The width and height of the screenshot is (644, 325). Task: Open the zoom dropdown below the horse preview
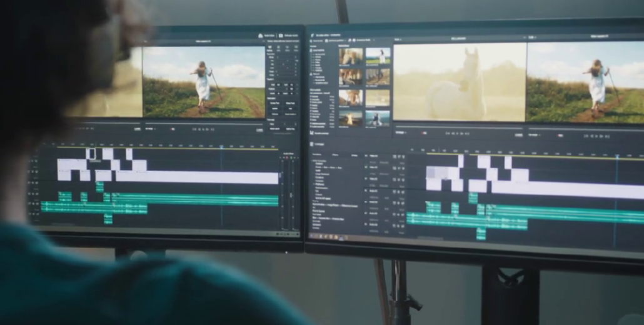[x=401, y=132]
